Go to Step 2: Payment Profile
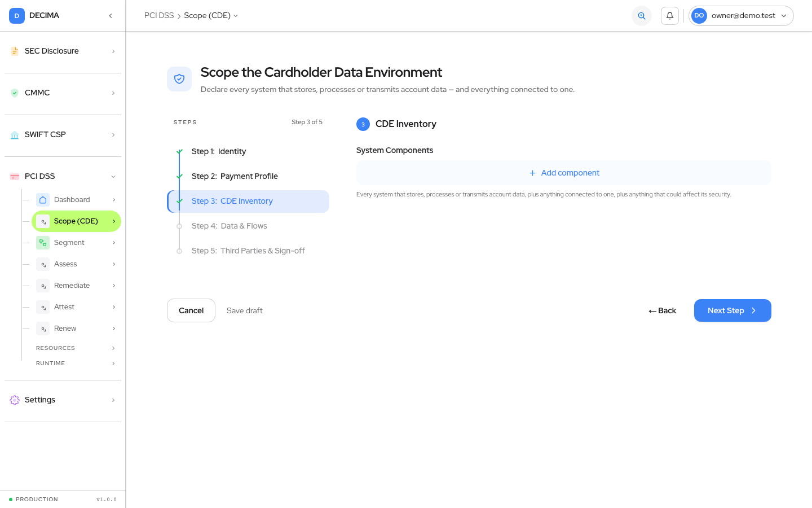Image resolution: width=812 pixels, height=508 pixels. [x=248, y=177]
